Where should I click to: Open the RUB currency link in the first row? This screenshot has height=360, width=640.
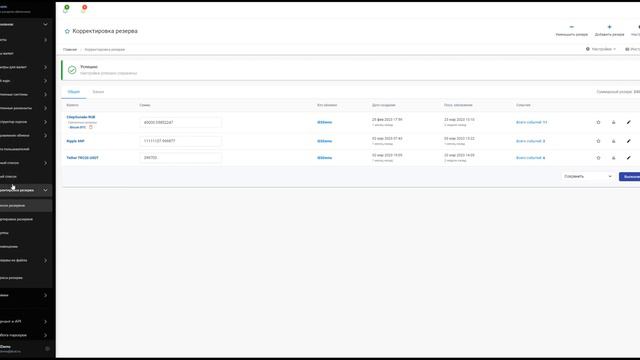pyautogui.click(x=81, y=117)
